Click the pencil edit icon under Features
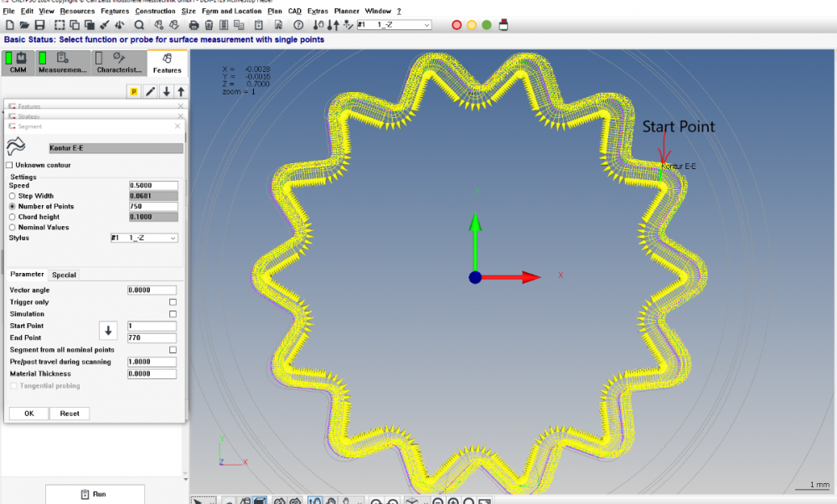837x504 pixels. 150,91
